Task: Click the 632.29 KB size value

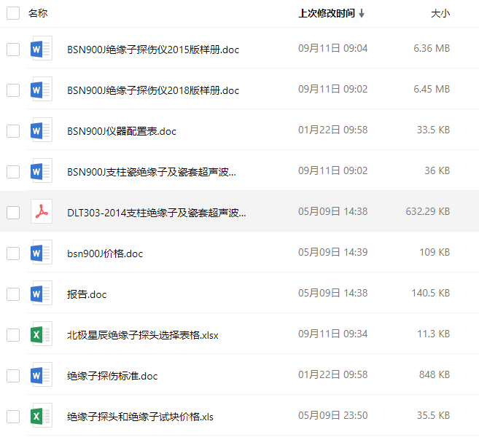Action: point(428,211)
